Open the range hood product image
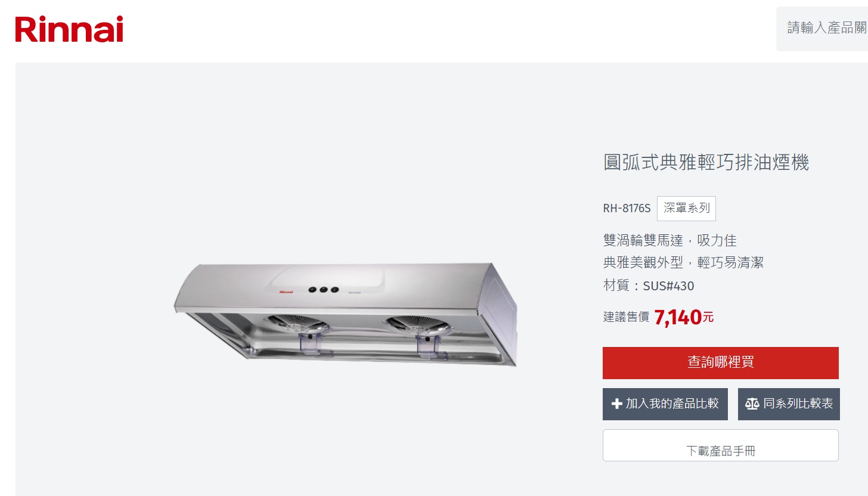 346,315
